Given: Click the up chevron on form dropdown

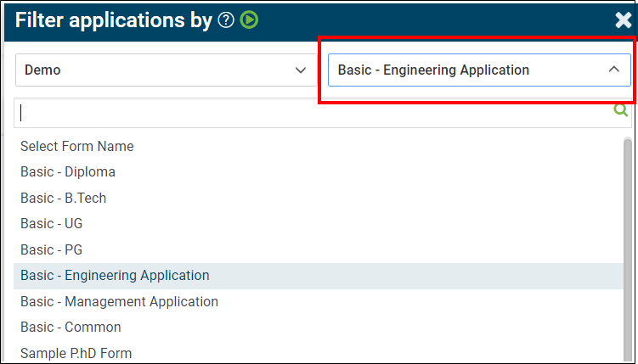Looking at the screenshot, I should coord(613,70).
